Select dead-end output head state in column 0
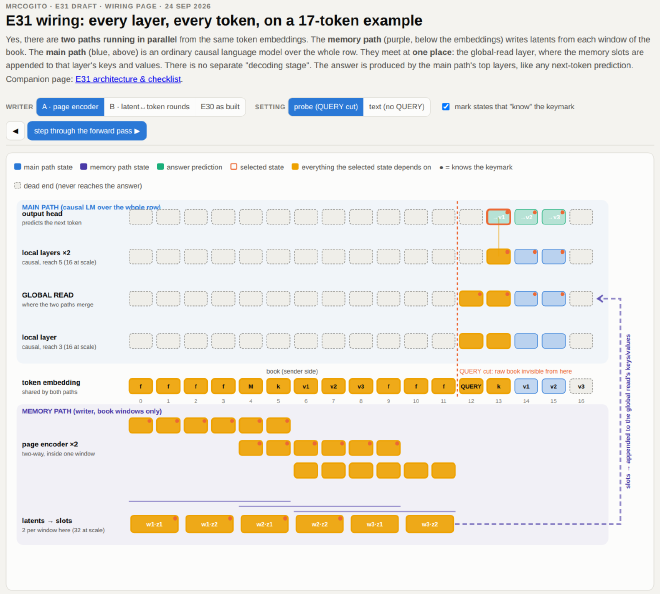 point(141,217)
